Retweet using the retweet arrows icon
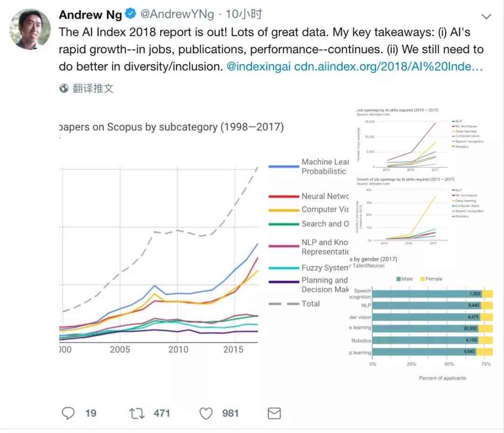Viewport: 504px width, 433px height. click(x=137, y=413)
